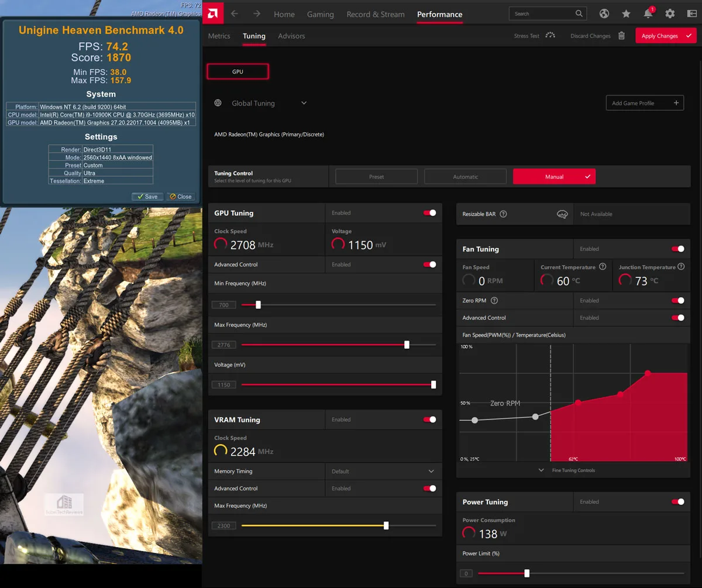Click the Power Limit slider handle
702x588 pixels.
tap(527, 573)
